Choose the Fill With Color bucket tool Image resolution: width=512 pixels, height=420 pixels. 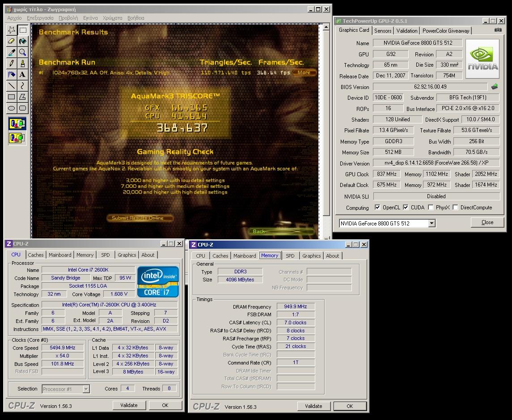[x=23, y=42]
